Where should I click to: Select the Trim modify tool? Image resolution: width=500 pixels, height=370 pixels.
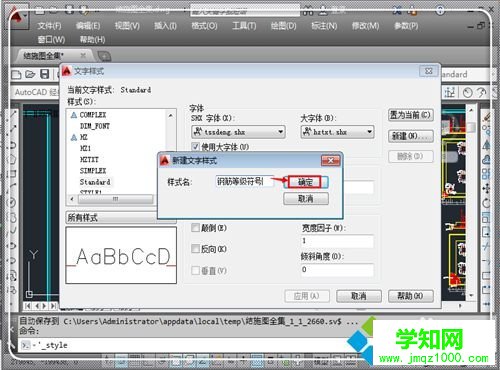click(486, 246)
